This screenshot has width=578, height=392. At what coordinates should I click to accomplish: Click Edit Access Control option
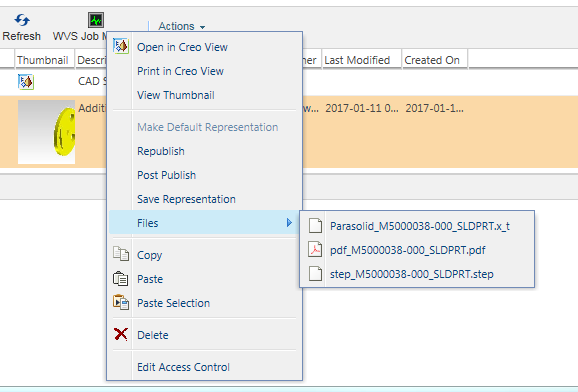click(x=183, y=367)
